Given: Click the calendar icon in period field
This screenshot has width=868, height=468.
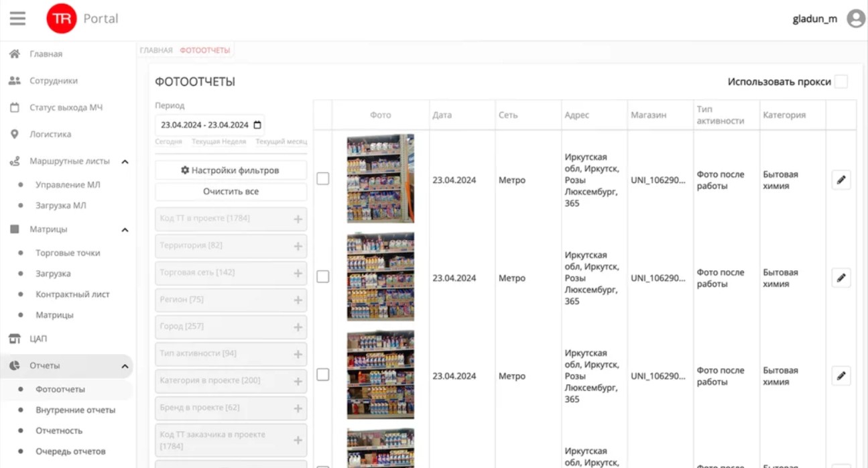Looking at the screenshot, I should click(257, 125).
